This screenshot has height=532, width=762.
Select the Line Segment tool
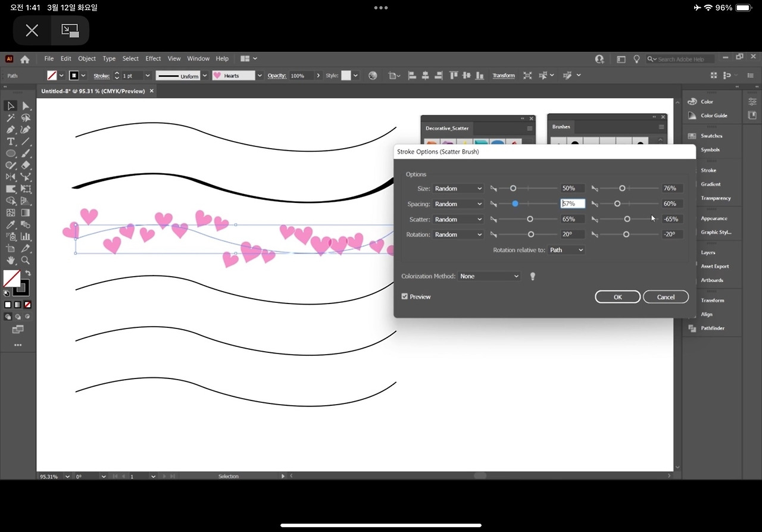click(26, 142)
